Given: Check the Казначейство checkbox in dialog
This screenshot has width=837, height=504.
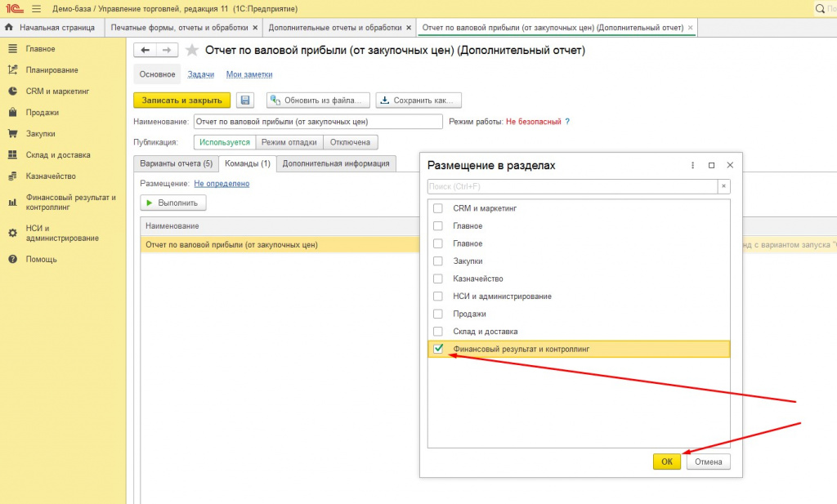Looking at the screenshot, I should coord(438,279).
